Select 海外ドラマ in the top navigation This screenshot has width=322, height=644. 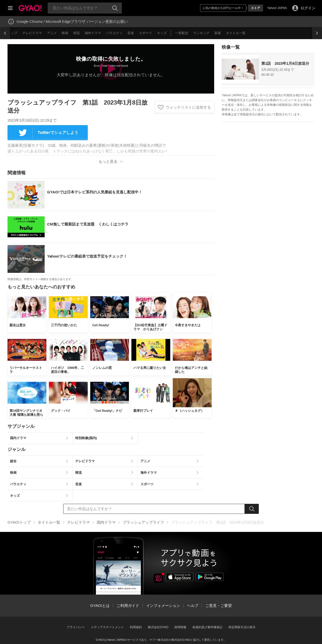[x=93, y=33]
